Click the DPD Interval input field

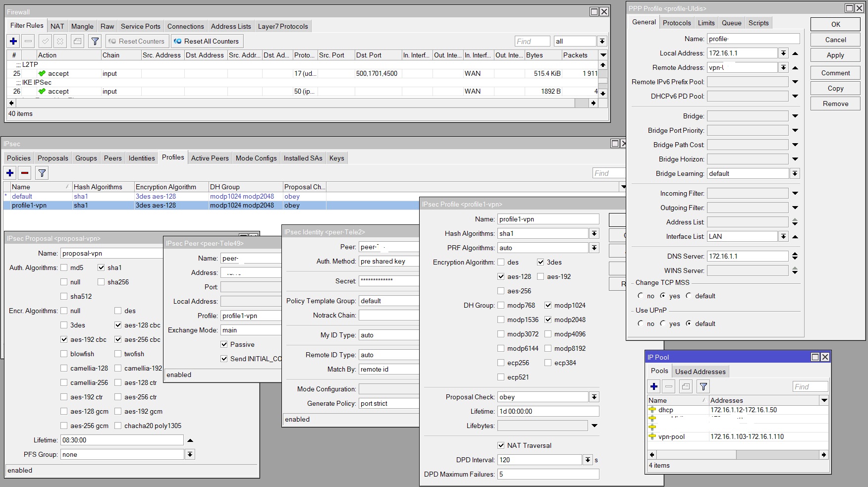(x=539, y=460)
